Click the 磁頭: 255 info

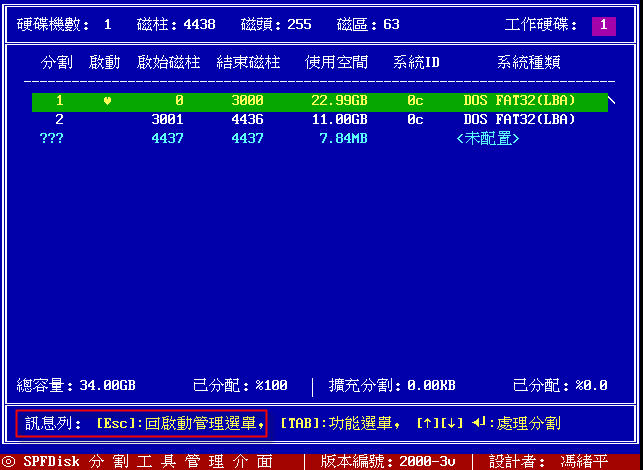pos(276,25)
